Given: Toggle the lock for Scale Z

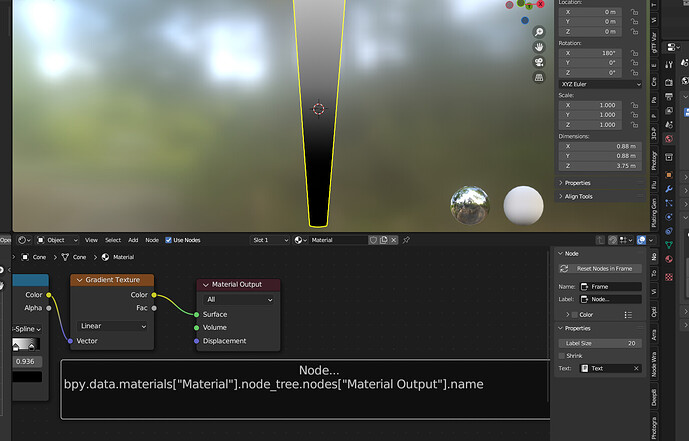Looking at the screenshot, I should [635, 125].
